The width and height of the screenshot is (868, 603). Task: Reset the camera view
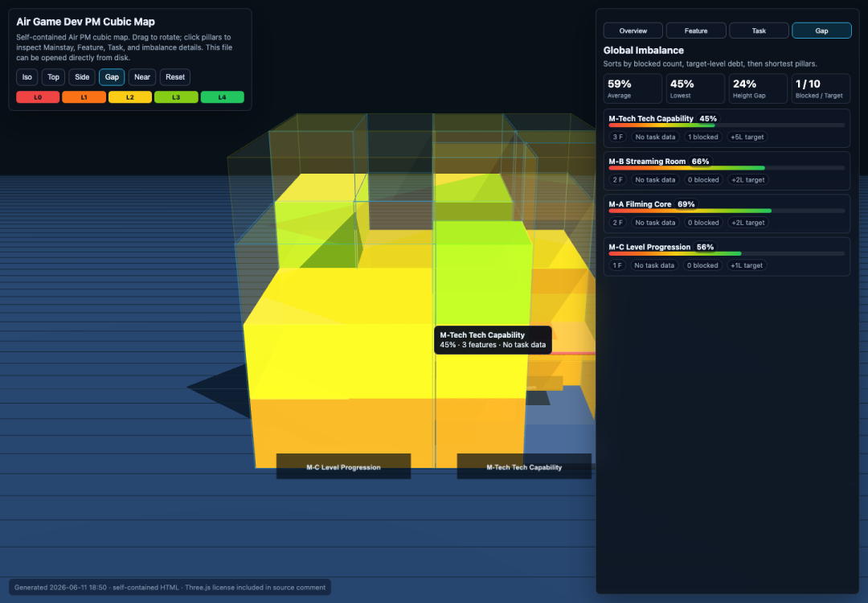[x=175, y=77]
